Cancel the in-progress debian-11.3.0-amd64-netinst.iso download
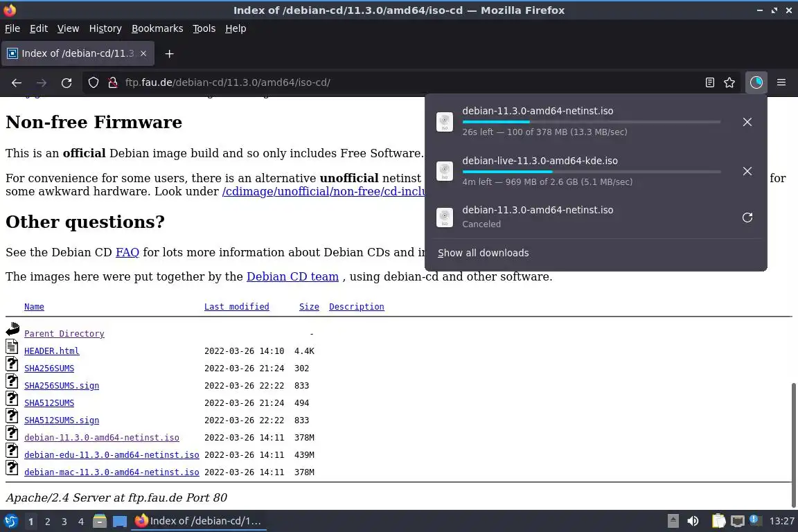Image resolution: width=798 pixels, height=532 pixels. [747, 122]
